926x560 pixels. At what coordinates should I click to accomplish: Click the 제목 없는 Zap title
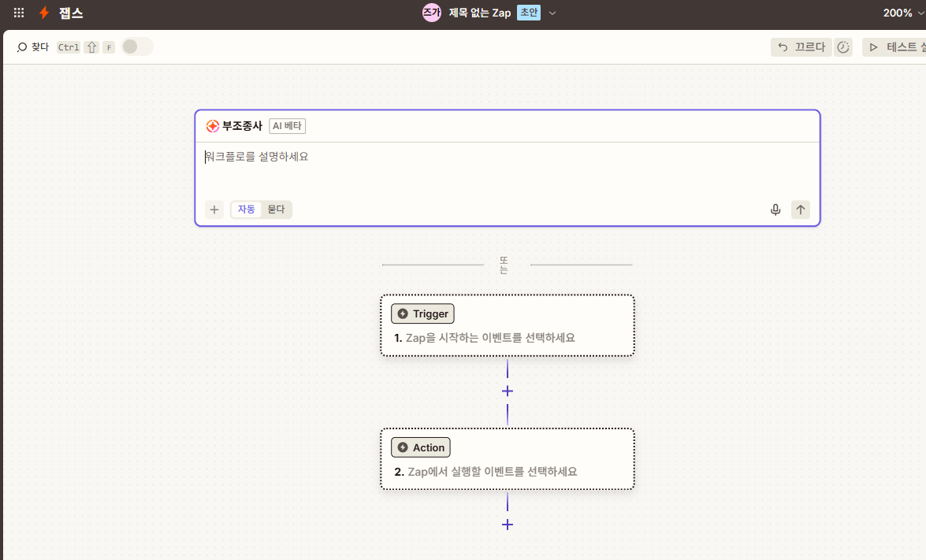[479, 13]
